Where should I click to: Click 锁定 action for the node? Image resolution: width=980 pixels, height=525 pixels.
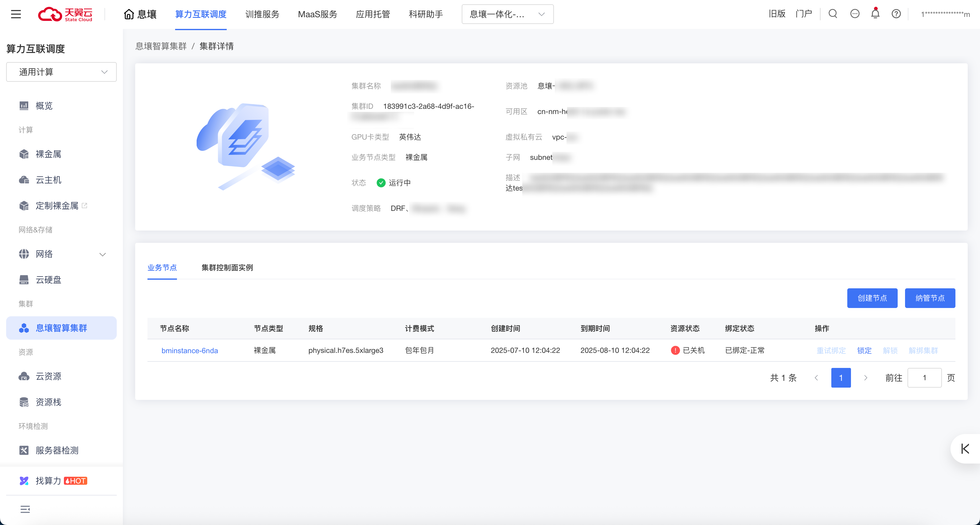[x=864, y=350]
